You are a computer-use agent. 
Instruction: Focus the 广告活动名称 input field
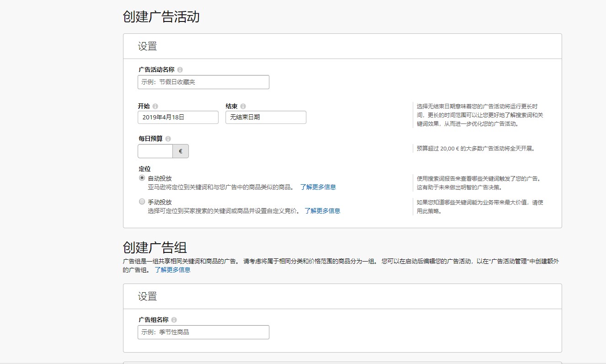click(203, 82)
